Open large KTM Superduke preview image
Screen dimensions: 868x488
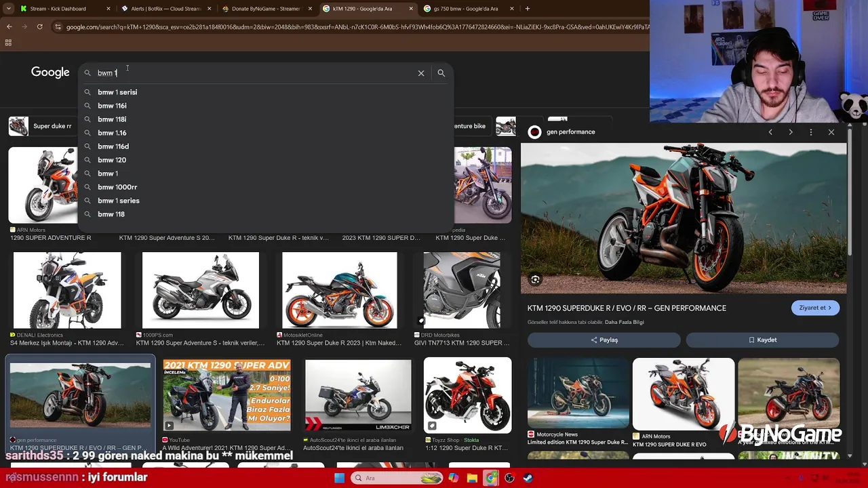click(x=684, y=218)
